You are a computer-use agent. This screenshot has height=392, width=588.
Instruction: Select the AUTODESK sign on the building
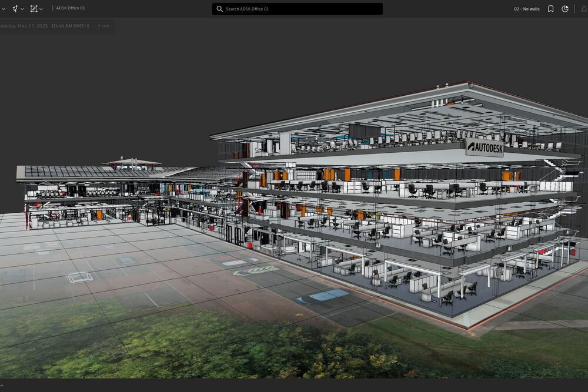(x=484, y=148)
